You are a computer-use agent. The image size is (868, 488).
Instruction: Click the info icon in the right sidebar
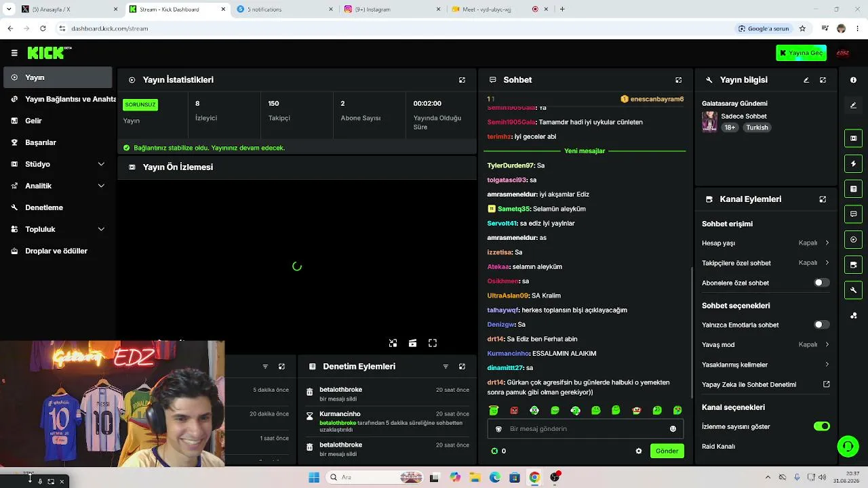tap(853, 80)
